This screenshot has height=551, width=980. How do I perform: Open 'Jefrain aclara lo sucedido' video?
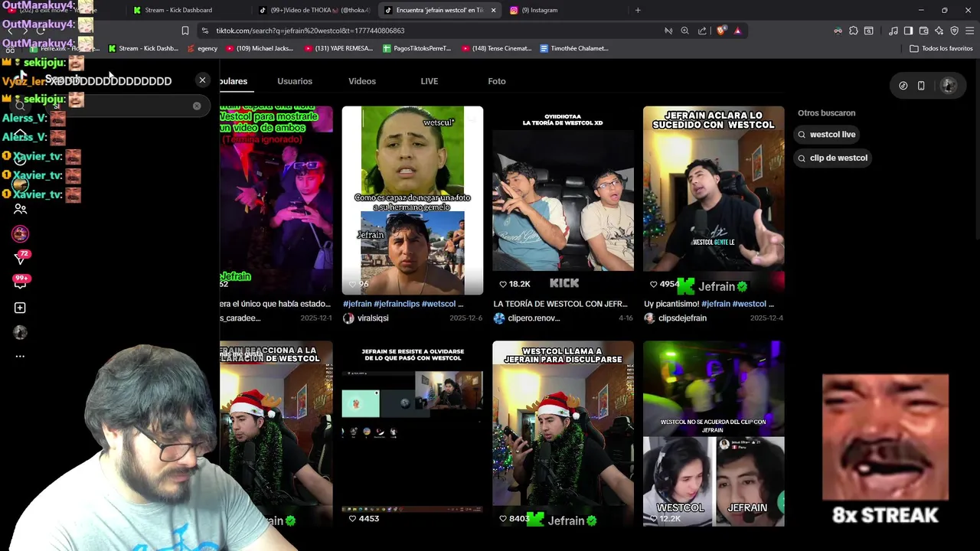[714, 201]
